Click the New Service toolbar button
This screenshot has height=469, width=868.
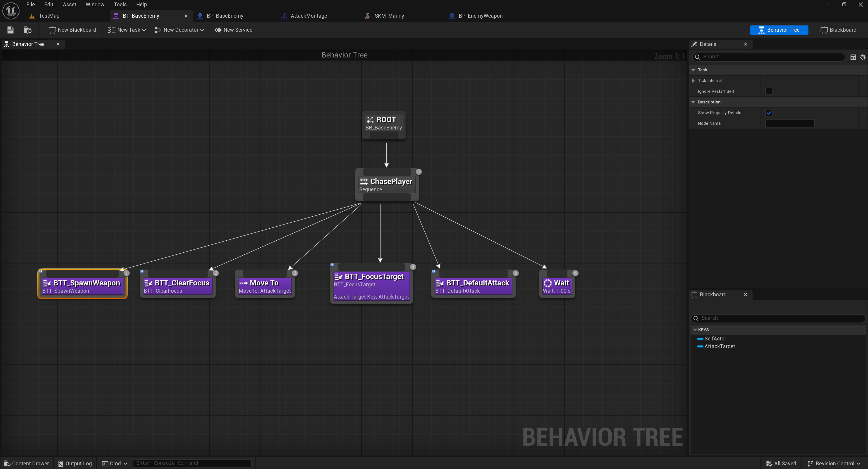coord(233,30)
